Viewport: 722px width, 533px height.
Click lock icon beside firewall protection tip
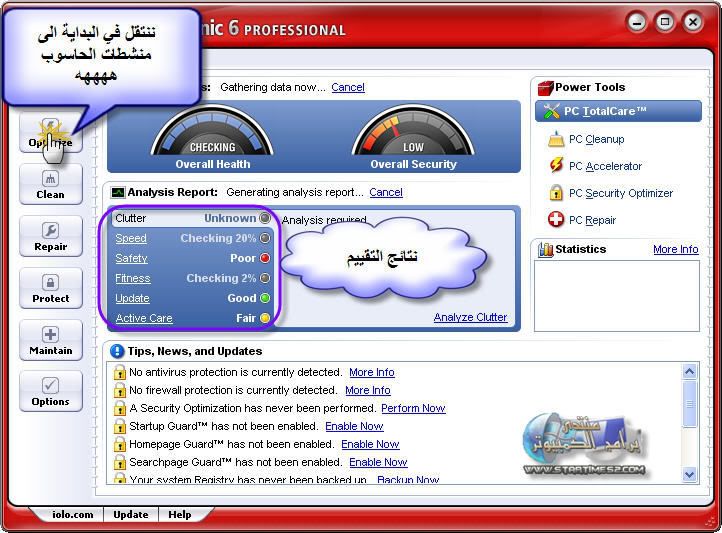[119, 390]
